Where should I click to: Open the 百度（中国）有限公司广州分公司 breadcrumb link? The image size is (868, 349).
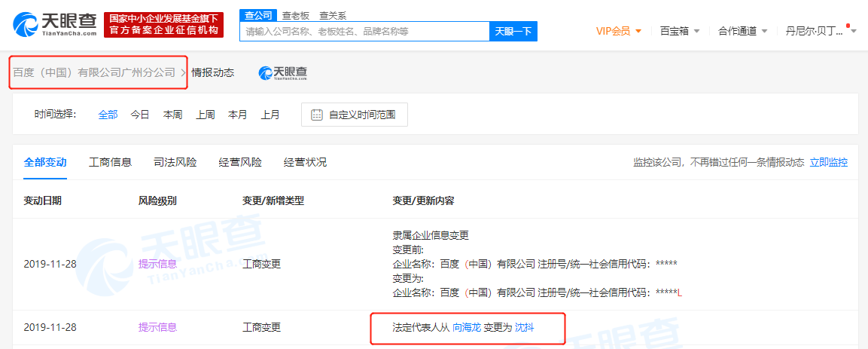coord(94,72)
